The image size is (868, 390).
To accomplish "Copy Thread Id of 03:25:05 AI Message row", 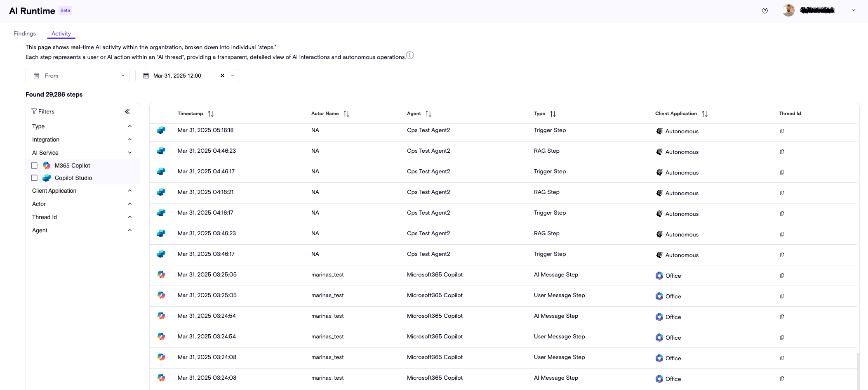I will [782, 276].
